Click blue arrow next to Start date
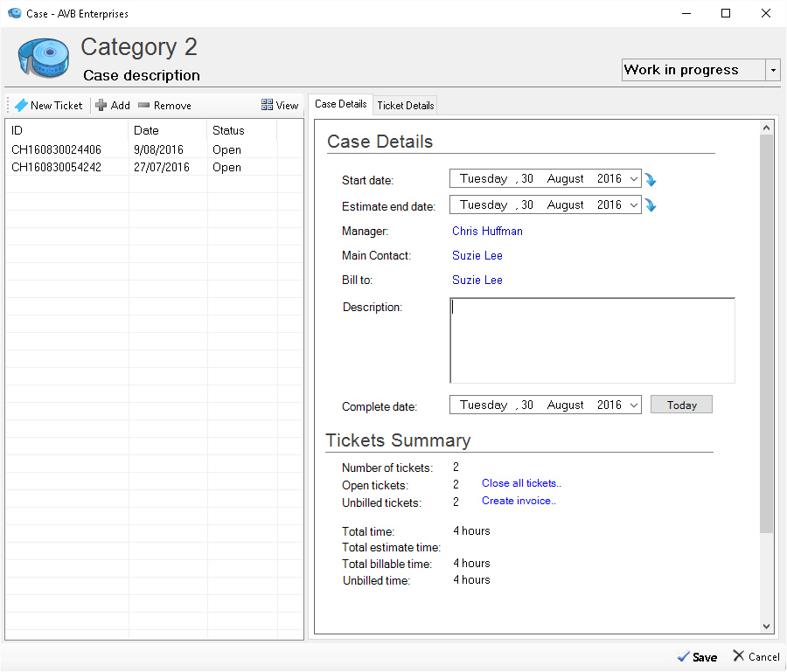787x672 pixels. point(651,180)
